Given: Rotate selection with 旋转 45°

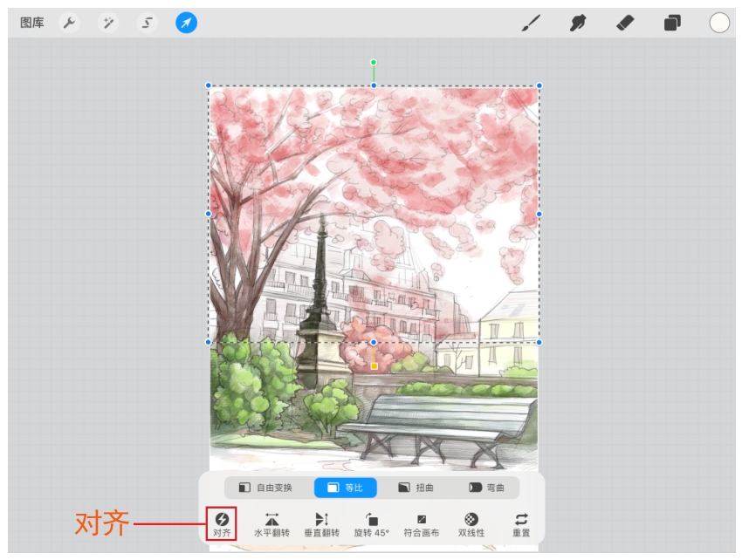Looking at the screenshot, I should pyautogui.click(x=372, y=524).
